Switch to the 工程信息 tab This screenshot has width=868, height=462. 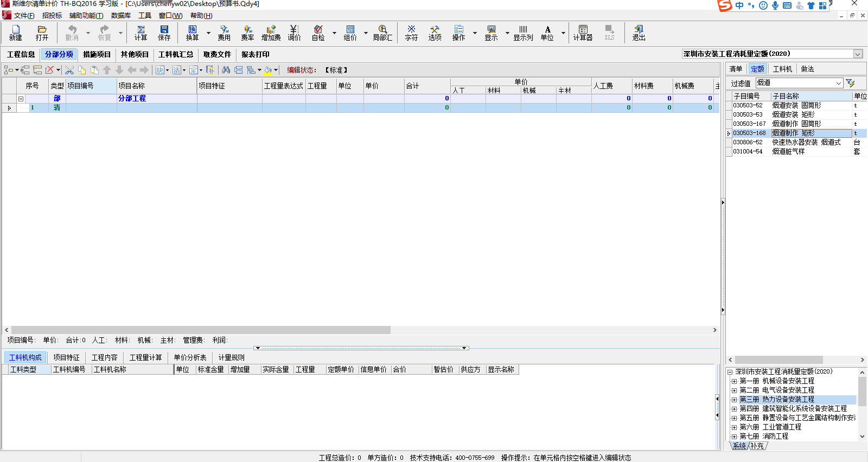[x=21, y=55]
